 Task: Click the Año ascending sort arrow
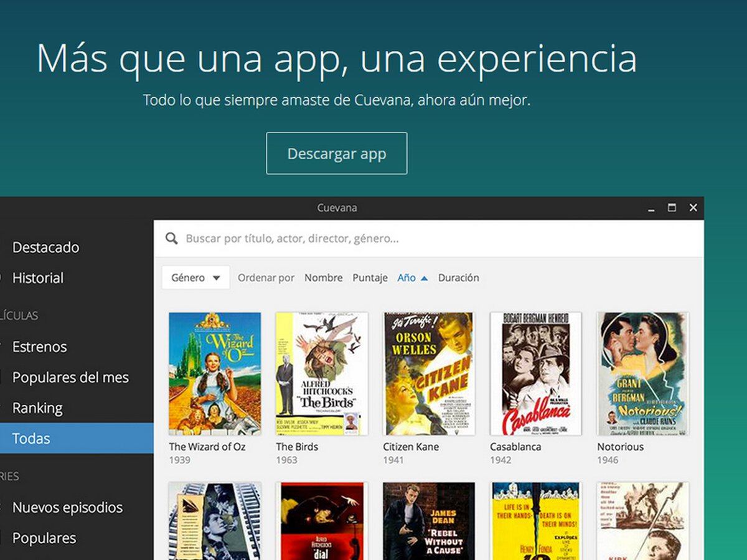pyautogui.click(x=425, y=278)
